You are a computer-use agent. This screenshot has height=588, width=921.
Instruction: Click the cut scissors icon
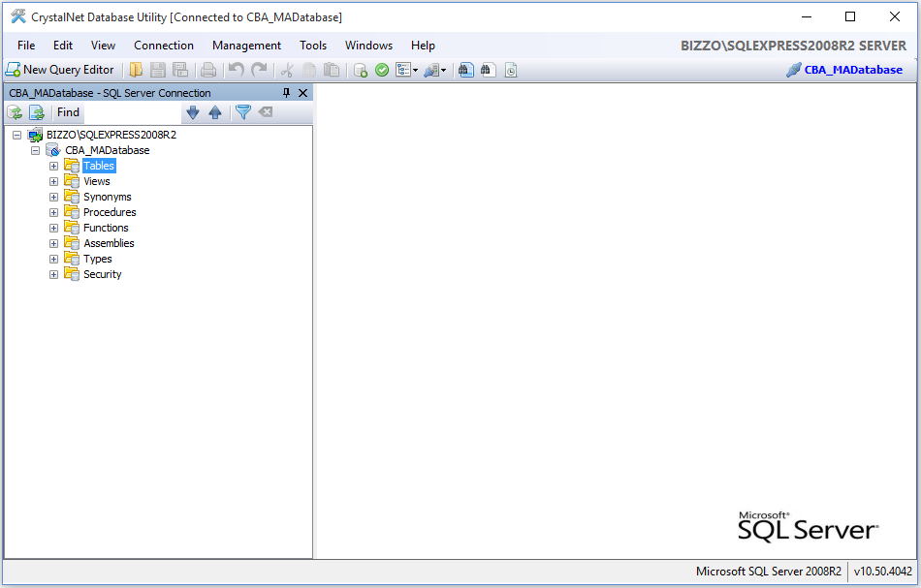click(x=287, y=70)
